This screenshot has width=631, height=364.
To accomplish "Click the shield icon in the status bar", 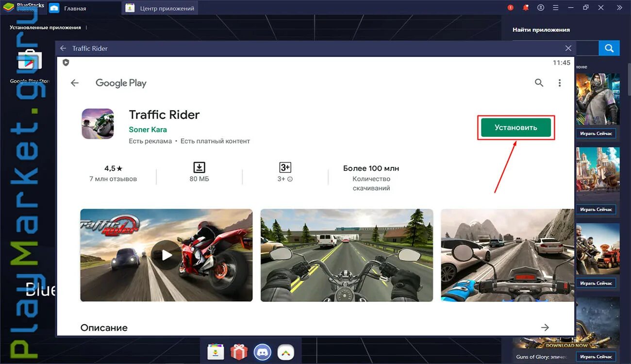I will pyautogui.click(x=66, y=63).
